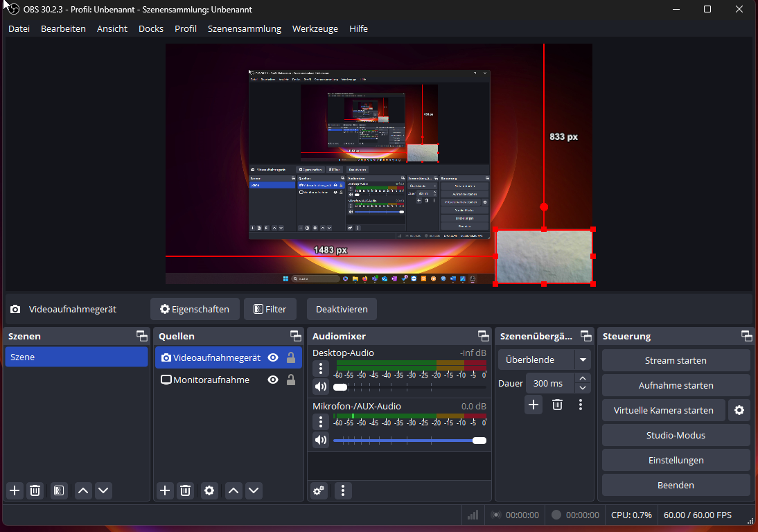Enable Studio-Modus

(x=676, y=435)
